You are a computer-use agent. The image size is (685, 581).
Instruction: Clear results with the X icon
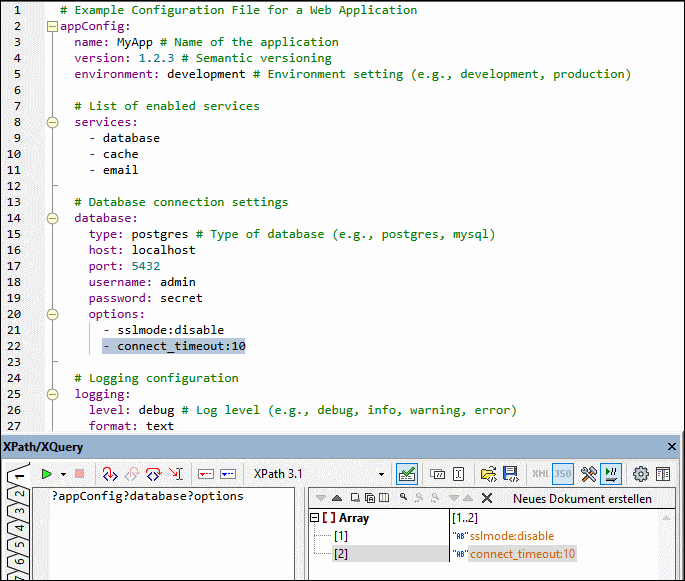(x=487, y=498)
